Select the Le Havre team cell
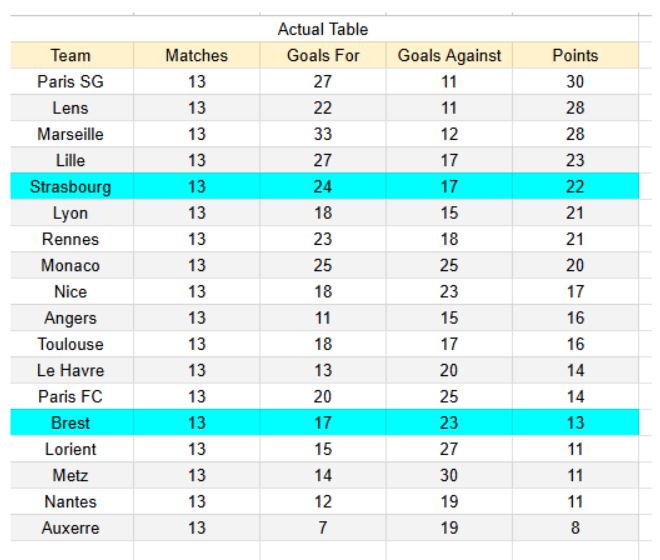Viewport: 660px width, 560px height. tap(70, 370)
